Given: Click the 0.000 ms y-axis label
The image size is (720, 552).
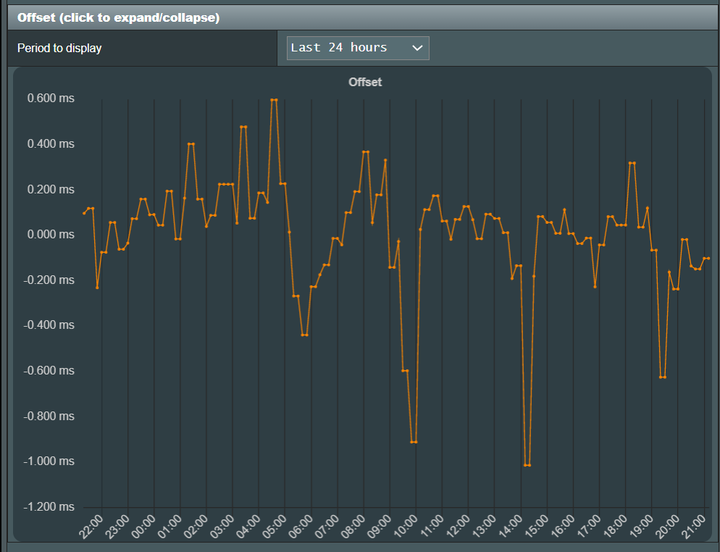Looking at the screenshot, I should (x=51, y=234).
